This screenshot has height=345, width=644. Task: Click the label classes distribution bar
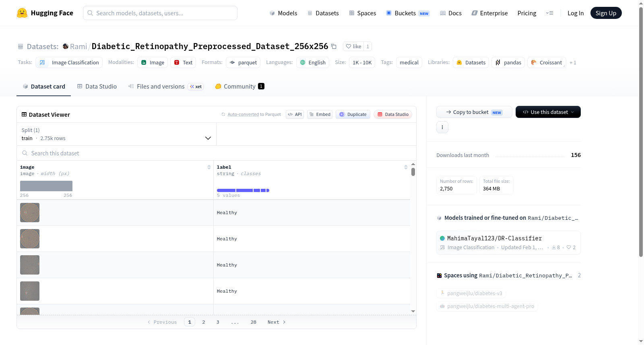[243, 190]
